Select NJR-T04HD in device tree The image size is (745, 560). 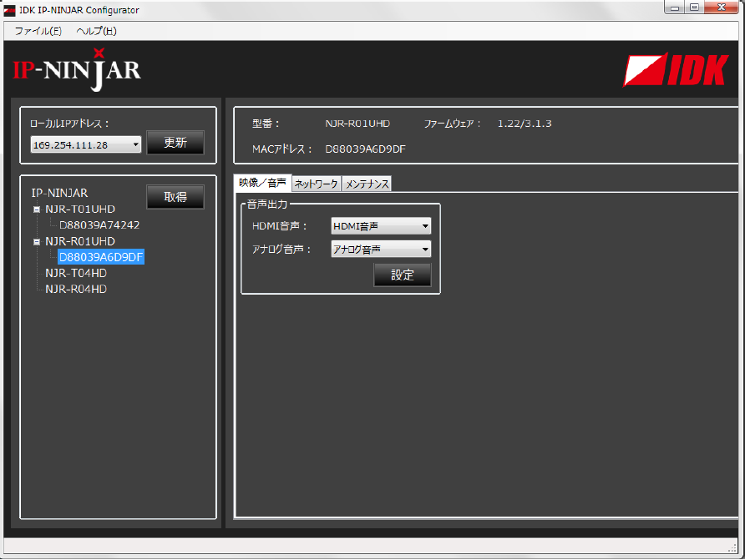[x=76, y=273]
